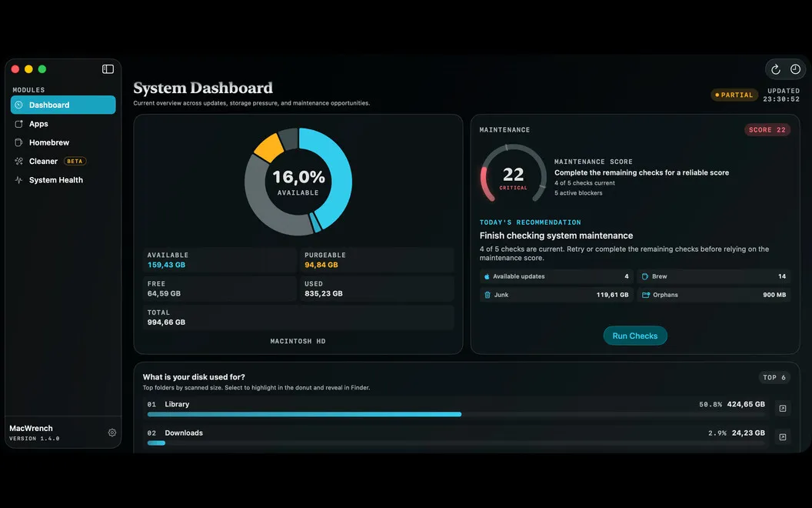
Task: Click the Apple icon beside Available updates
Action: click(487, 276)
